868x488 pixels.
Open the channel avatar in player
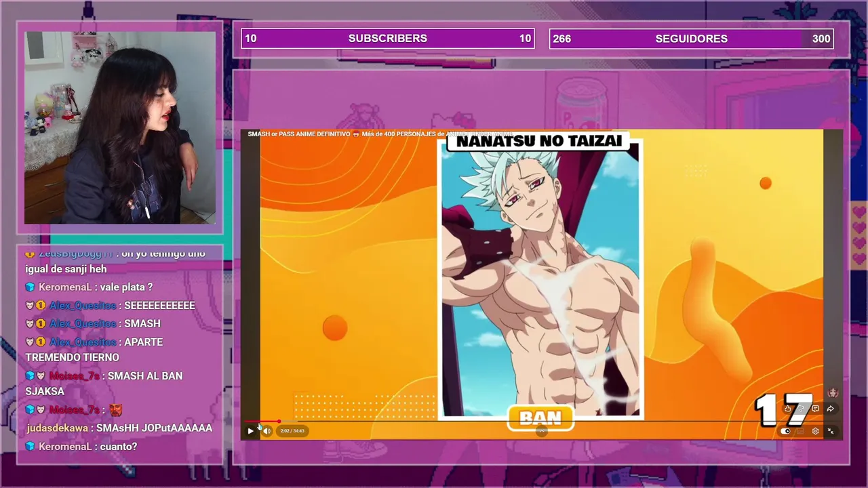point(833,393)
